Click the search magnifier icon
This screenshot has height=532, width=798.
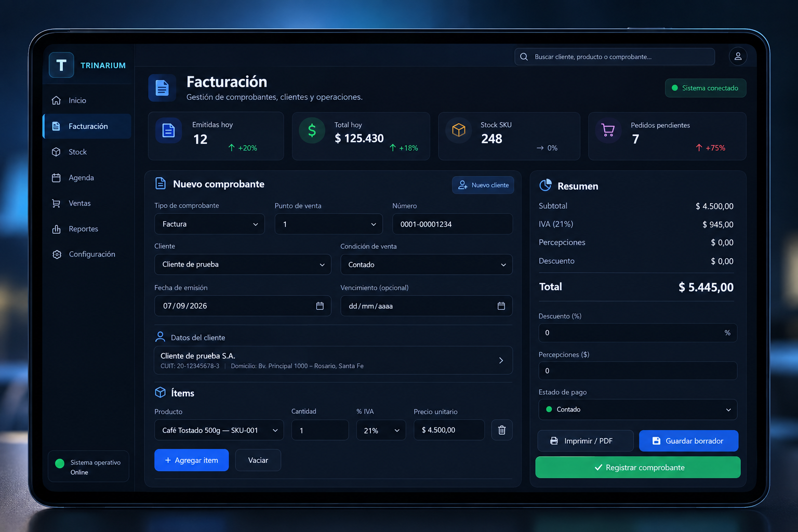pyautogui.click(x=524, y=57)
